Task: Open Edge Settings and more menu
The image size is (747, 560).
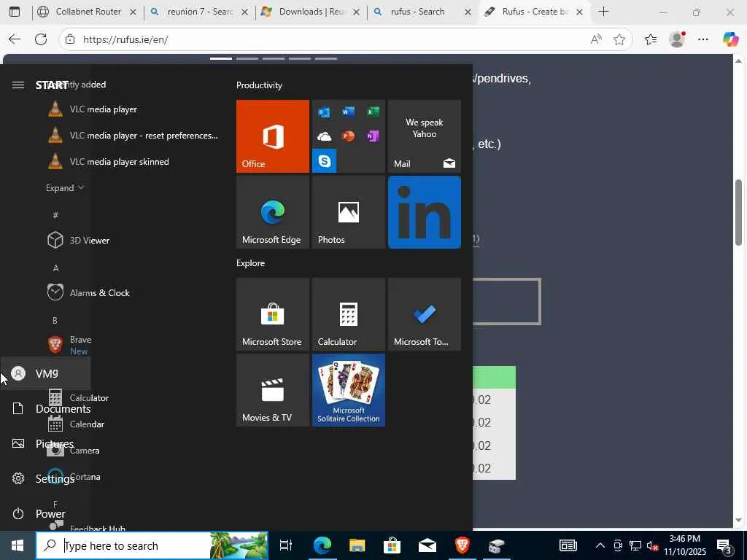Action: pos(703,39)
